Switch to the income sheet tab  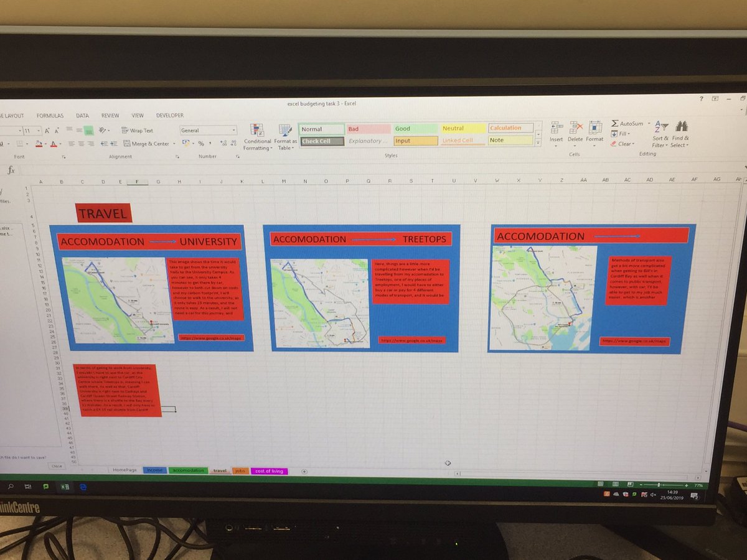tap(155, 471)
